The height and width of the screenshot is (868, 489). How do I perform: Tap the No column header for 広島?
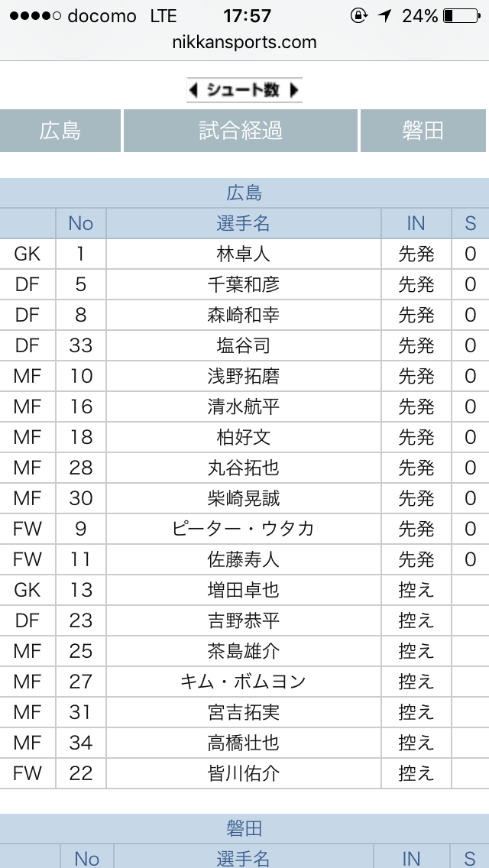tap(80, 223)
